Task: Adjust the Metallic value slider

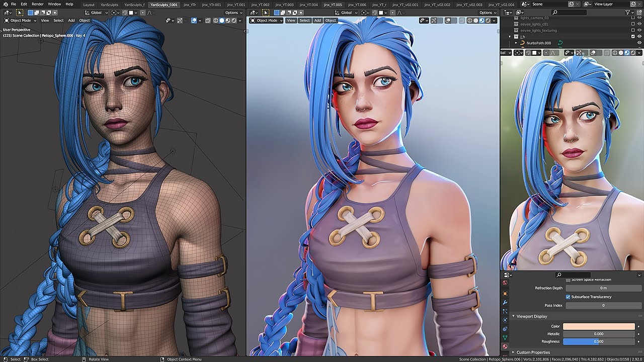Action: (x=599, y=334)
